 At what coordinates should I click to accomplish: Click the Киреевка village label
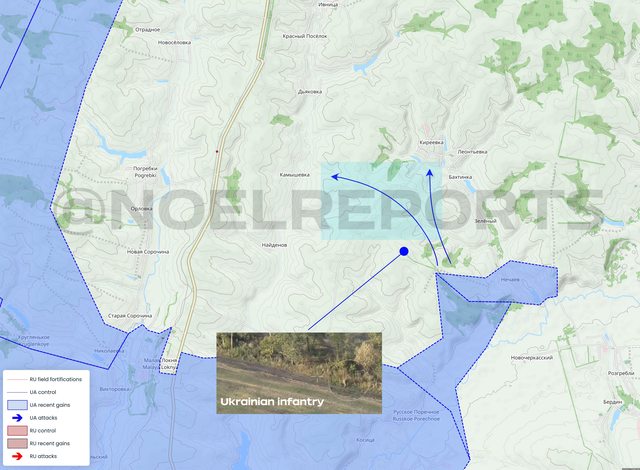point(431,142)
